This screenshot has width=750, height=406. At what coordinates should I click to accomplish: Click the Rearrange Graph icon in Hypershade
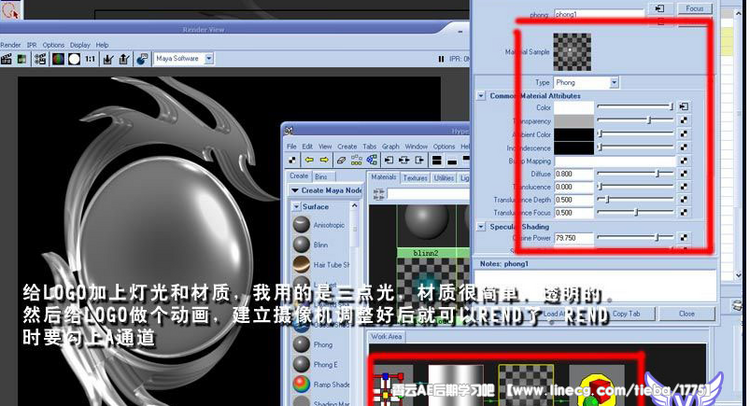coord(356,160)
